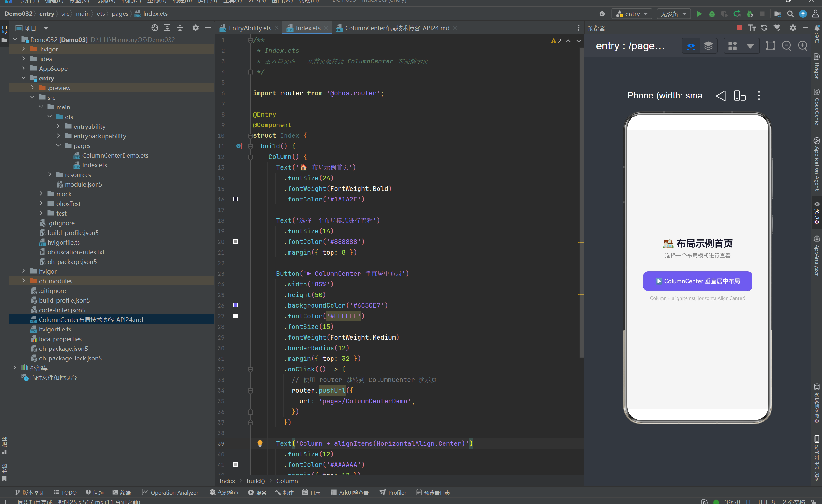Click the light bulb intention icon
The width and height of the screenshot is (822, 504).
click(260, 443)
